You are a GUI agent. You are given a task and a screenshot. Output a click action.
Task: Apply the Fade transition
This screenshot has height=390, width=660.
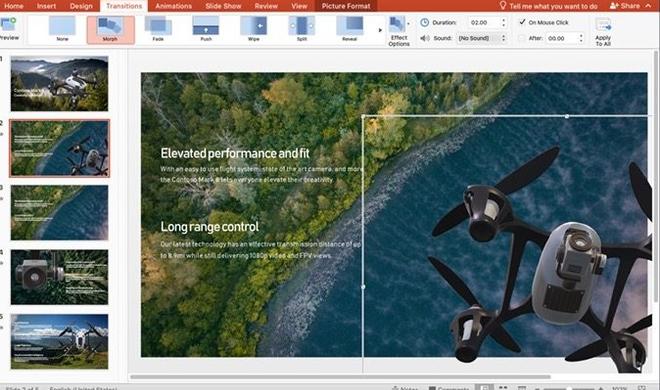pos(158,29)
